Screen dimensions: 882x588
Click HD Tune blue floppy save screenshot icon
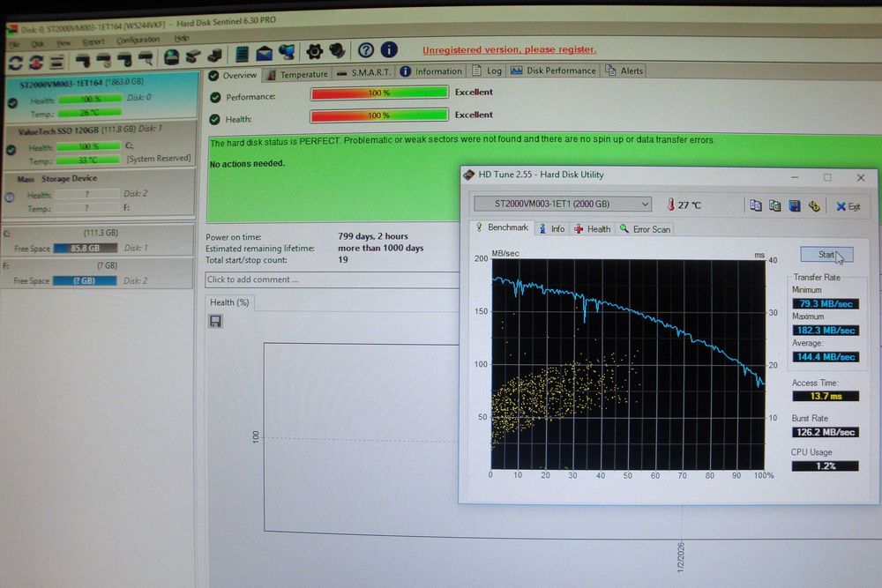795,205
